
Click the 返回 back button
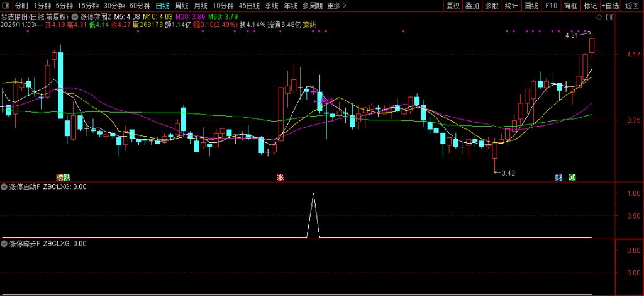point(631,6)
